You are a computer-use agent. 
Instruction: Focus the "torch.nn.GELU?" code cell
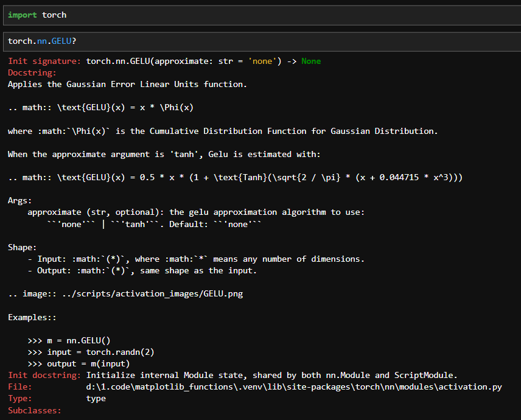[x=243, y=41]
